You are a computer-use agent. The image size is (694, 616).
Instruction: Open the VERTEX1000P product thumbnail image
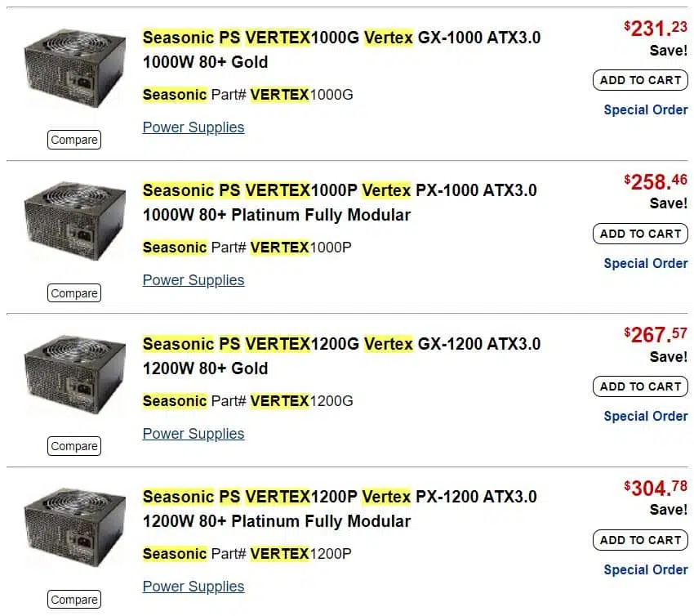tap(75, 221)
